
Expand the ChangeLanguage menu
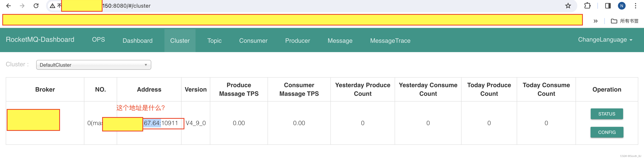pos(605,40)
